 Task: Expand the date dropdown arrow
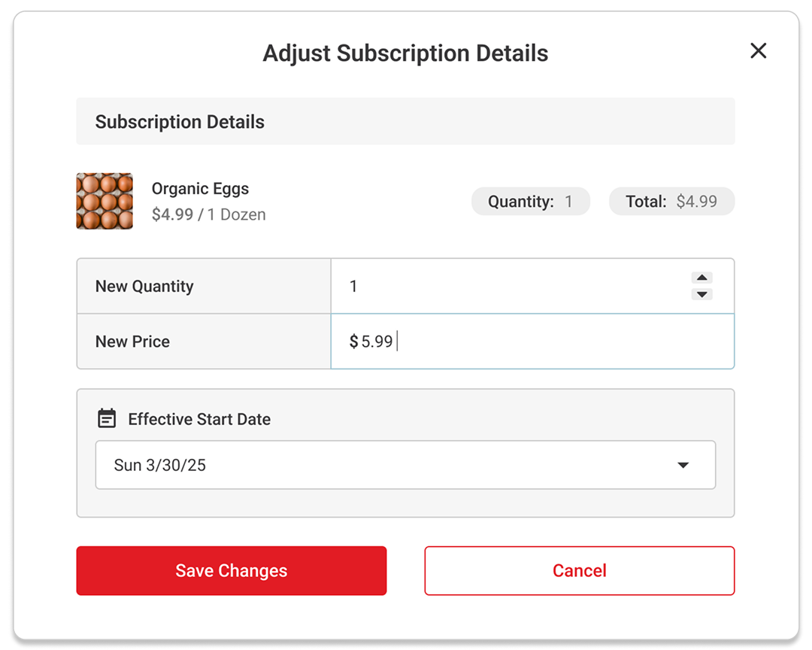(x=683, y=465)
